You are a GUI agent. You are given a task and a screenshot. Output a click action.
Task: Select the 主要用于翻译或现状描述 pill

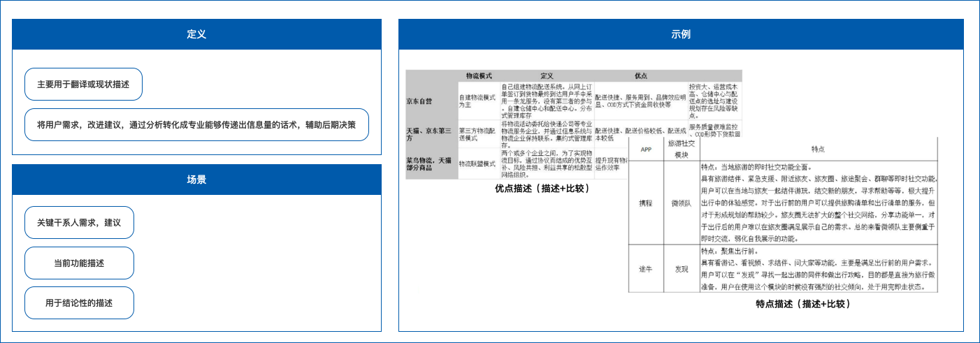coord(83,84)
